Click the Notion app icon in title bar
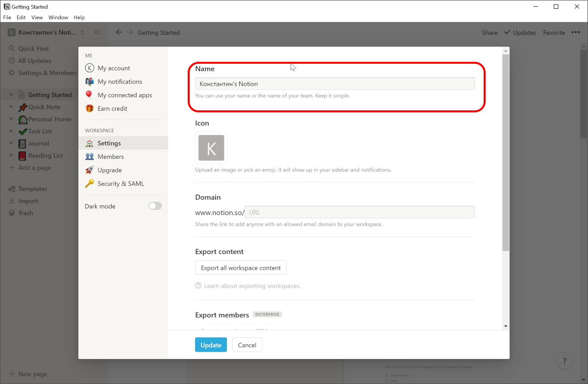Screen dimensions: 588x384 click(7, 7)
